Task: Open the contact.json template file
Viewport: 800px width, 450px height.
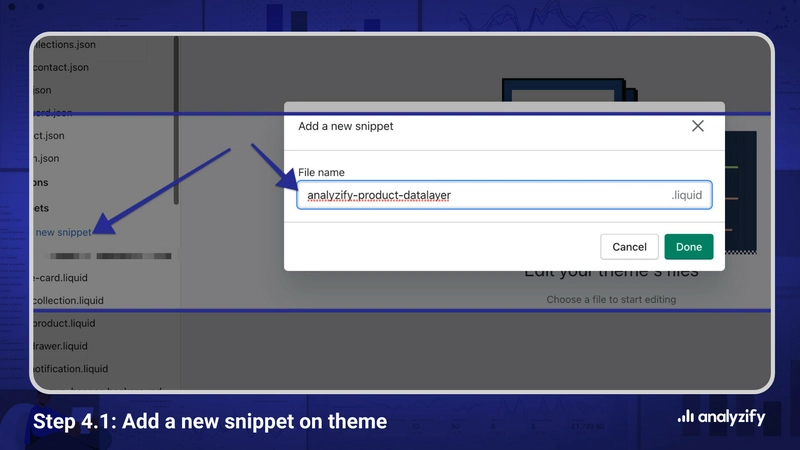Action: coord(60,67)
